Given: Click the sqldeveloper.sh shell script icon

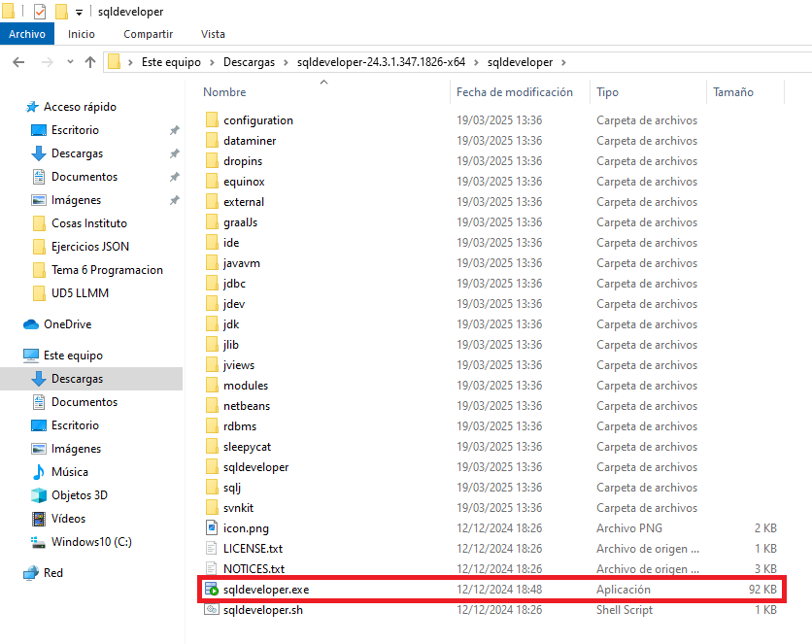Looking at the screenshot, I should [212, 610].
